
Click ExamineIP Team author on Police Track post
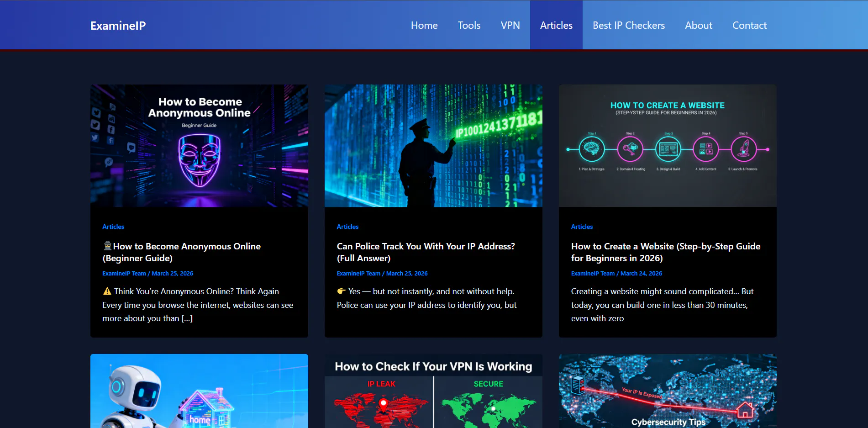[358, 274]
